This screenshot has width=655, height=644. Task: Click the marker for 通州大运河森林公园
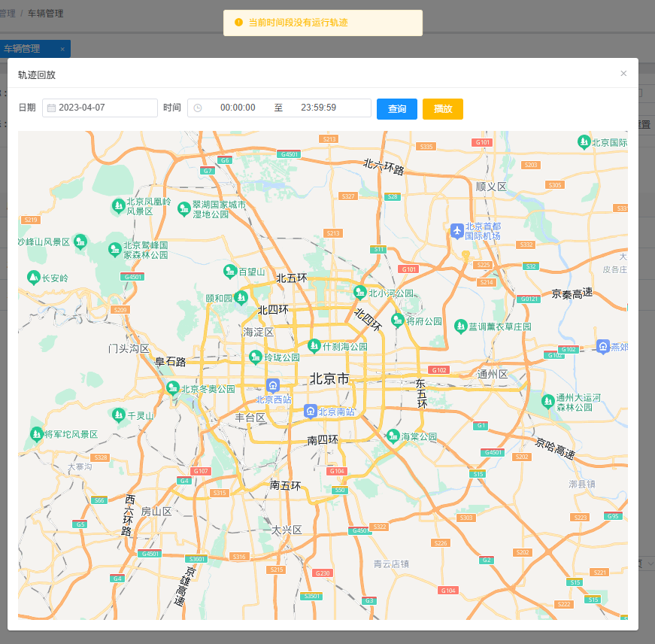[547, 401]
